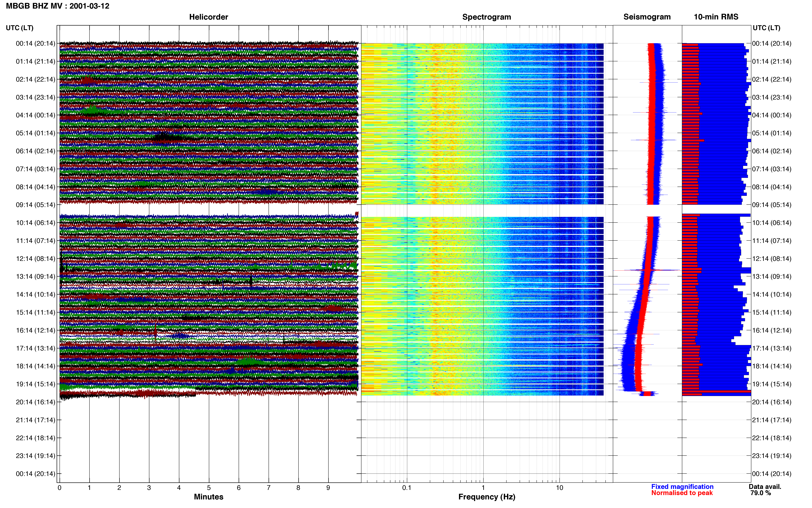Click left time label 23:14 (19:14)
Image resolution: width=812 pixels, height=508 pixels.
click(x=36, y=456)
